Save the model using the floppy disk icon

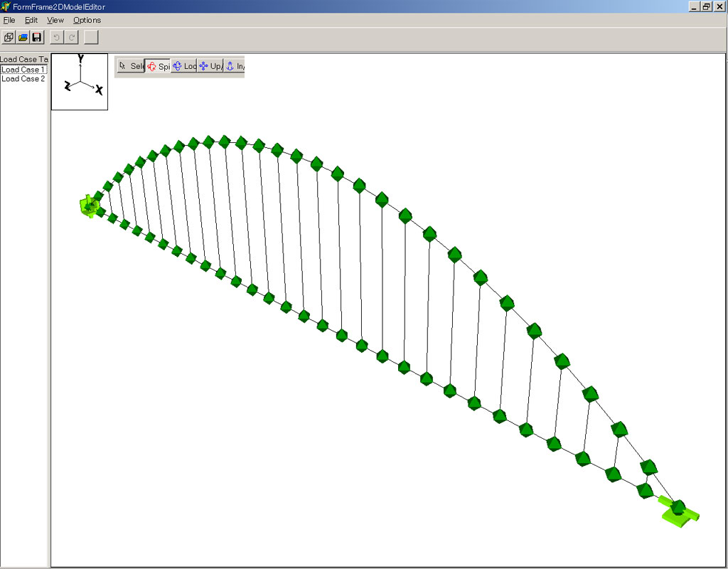[37, 37]
